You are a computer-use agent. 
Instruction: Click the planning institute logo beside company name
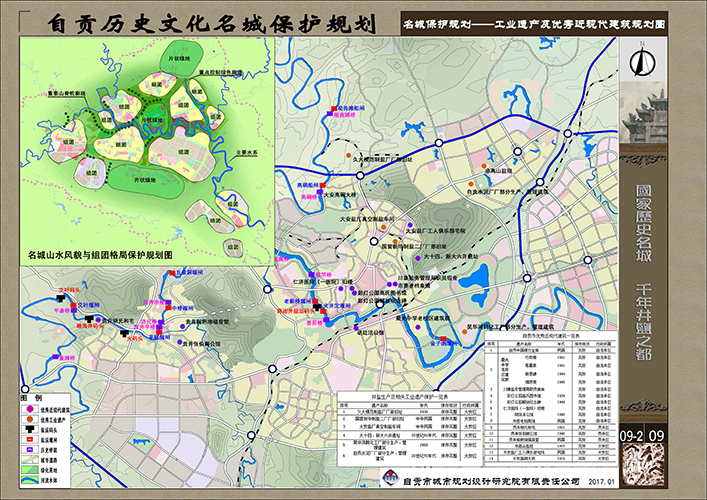[390, 477]
